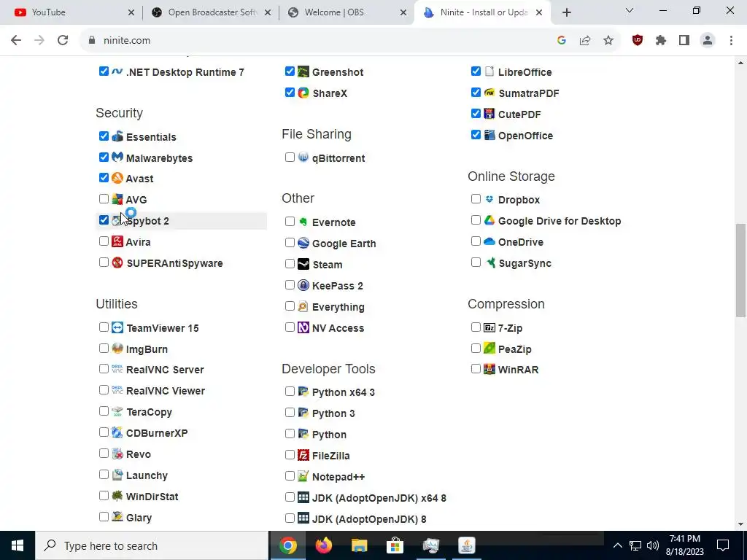Open the Chrome profile avatar button
The width and height of the screenshot is (747, 560).
click(x=708, y=41)
